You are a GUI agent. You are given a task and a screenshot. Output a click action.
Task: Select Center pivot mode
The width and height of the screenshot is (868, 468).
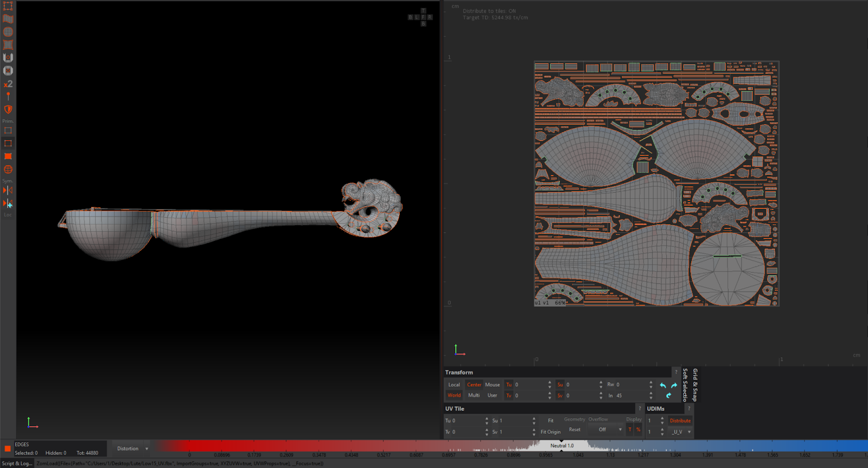pos(474,385)
